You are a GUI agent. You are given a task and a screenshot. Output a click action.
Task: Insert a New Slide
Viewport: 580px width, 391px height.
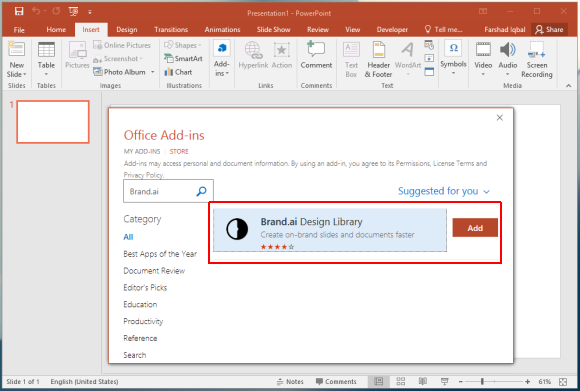coord(17,59)
